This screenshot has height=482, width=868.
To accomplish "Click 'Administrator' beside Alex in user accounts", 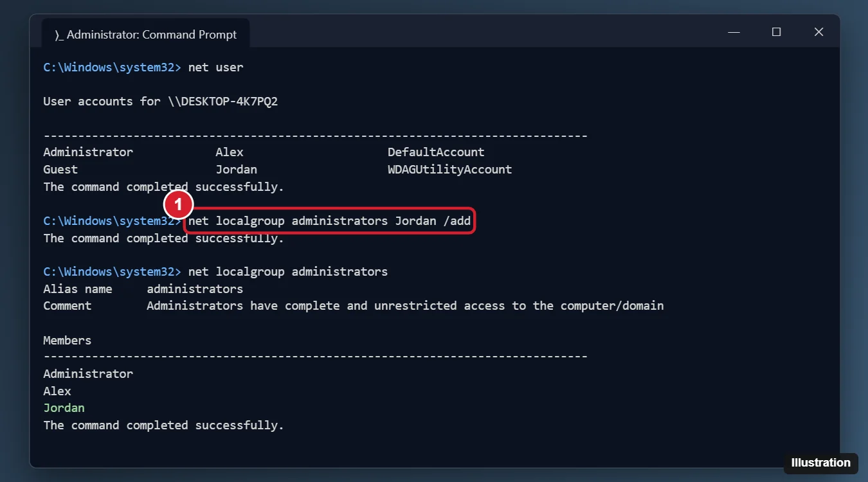I will pyautogui.click(x=88, y=152).
